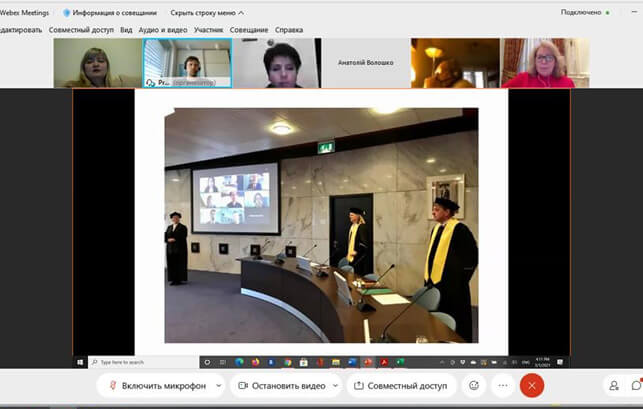
Task: Open the Справка menu
Action: (289, 30)
